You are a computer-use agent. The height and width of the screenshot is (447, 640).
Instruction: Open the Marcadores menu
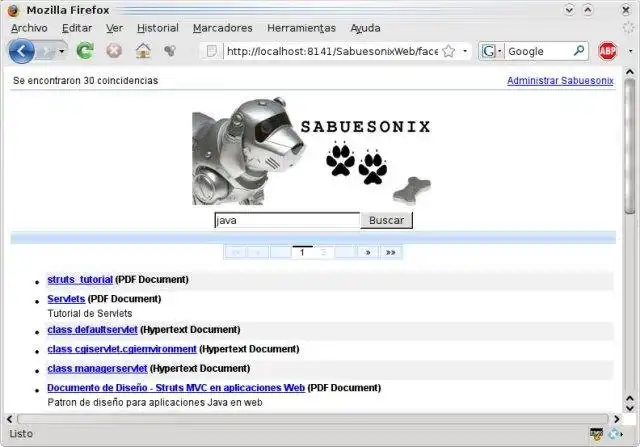[222, 28]
